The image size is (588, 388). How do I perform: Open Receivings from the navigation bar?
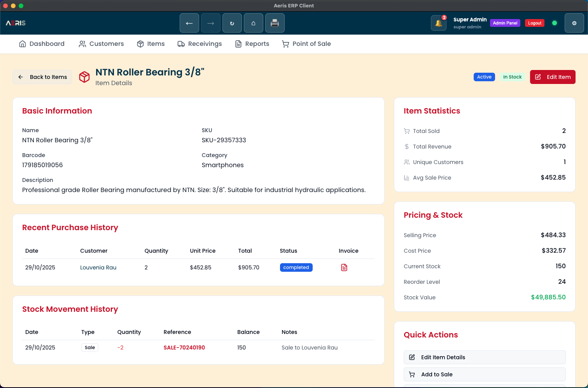(x=199, y=44)
